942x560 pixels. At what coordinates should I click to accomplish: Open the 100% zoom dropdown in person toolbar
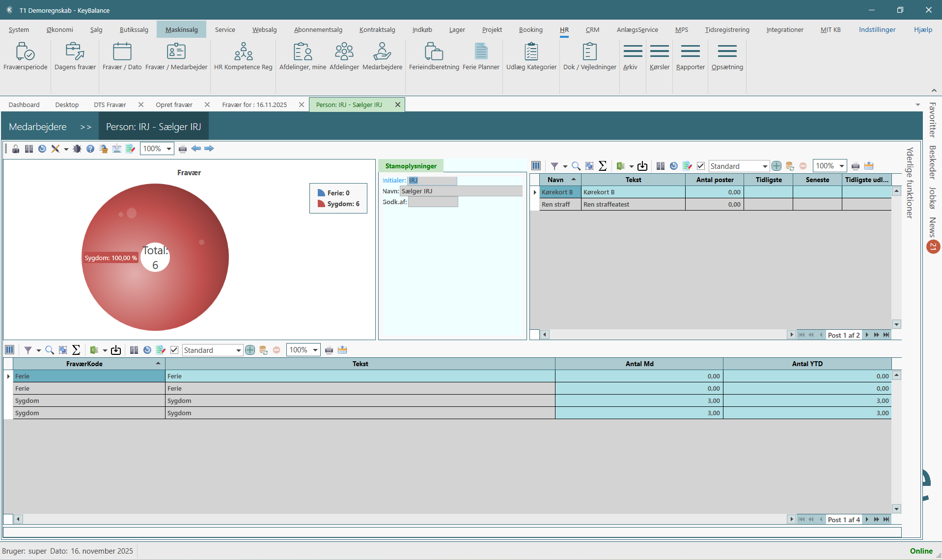pyautogui.click(x=168, y=149)
